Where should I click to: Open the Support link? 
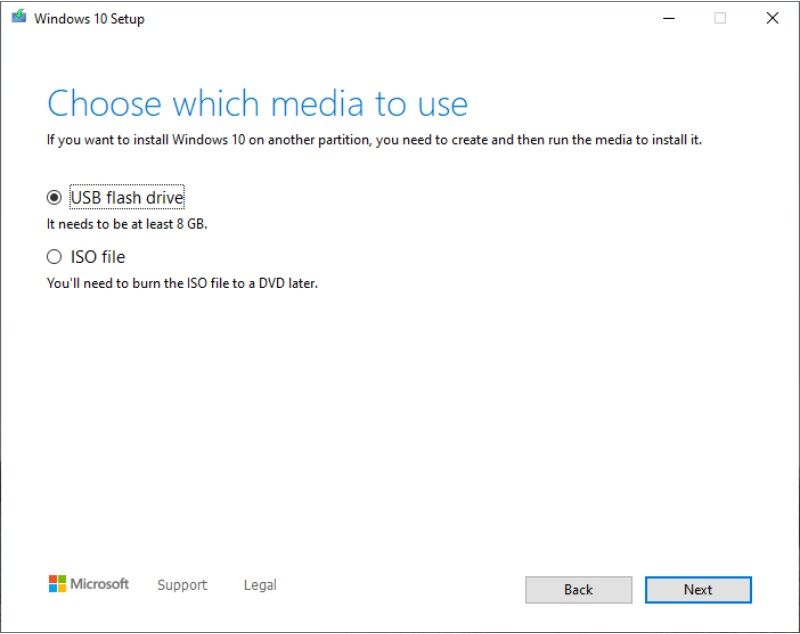182,585
